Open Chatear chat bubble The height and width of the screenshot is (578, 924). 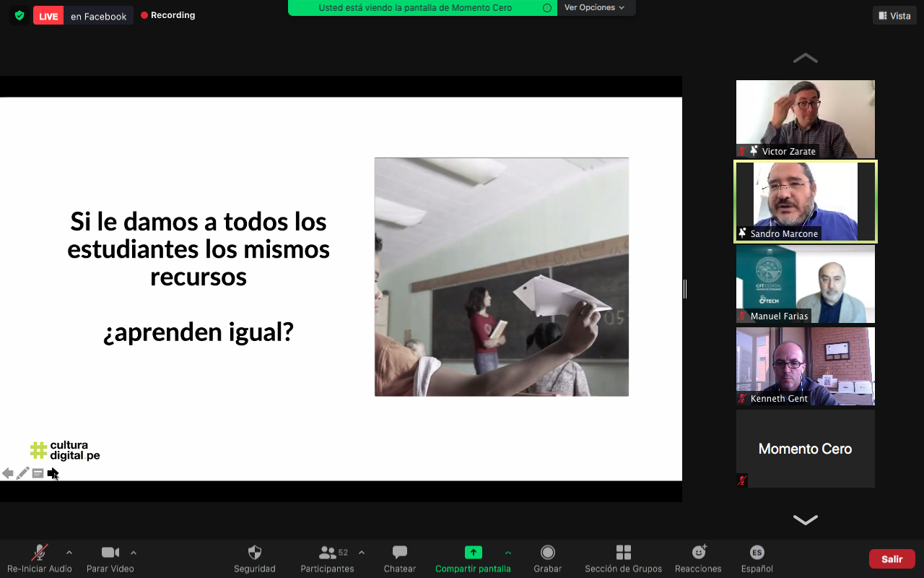coord(399,553)
